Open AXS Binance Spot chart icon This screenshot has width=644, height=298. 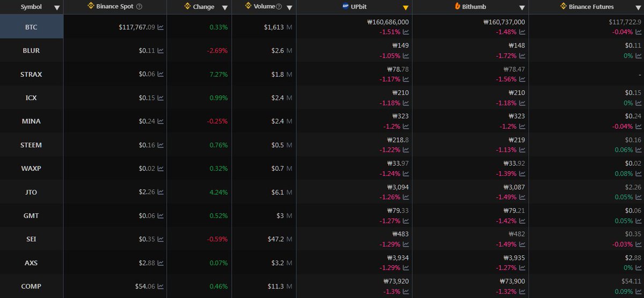(x=161, y=263)
